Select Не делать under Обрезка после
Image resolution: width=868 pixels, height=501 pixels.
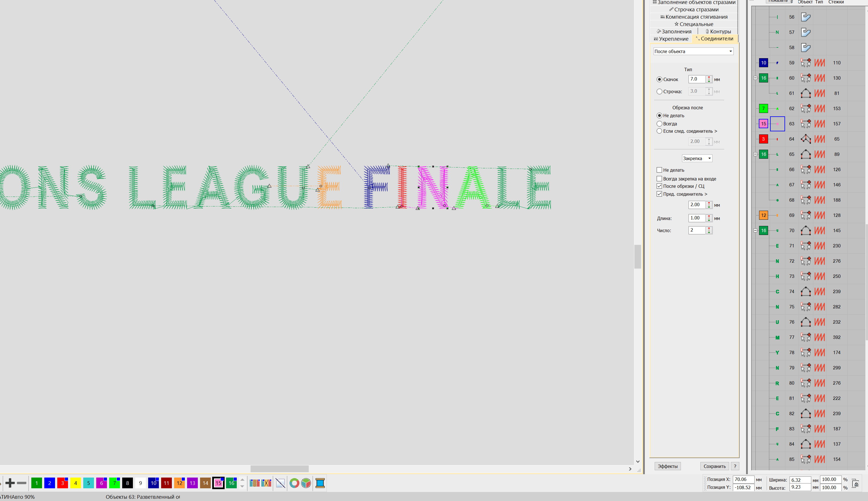point(659,116)
